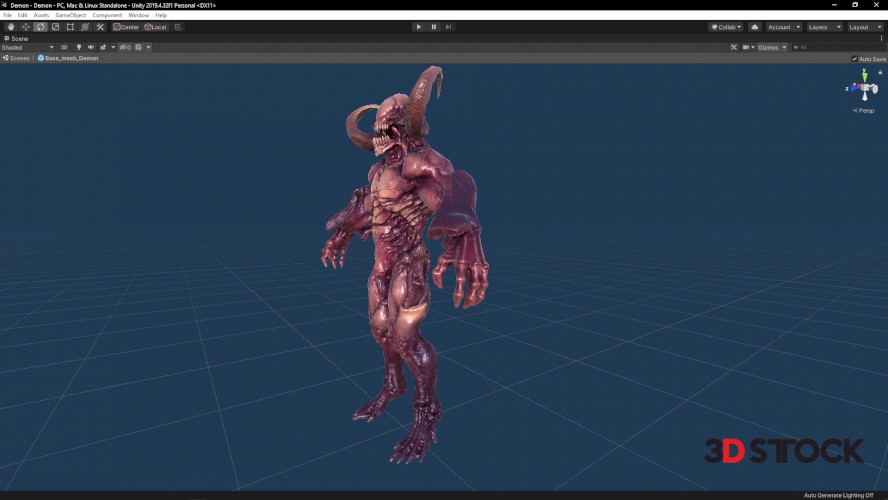888x500 pixels.
Task: Open the GameObject menu
Action: click(x=71, y=15)
